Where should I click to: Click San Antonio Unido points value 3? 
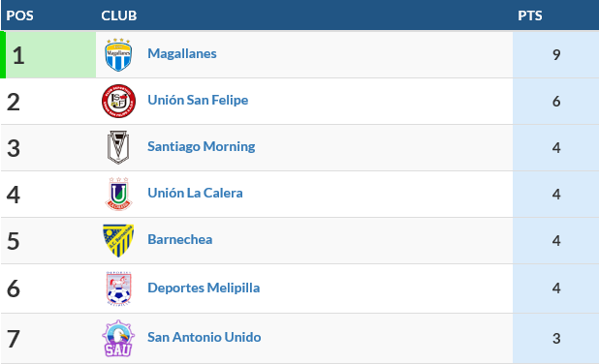pyautogui.click(x=556, y=339)
